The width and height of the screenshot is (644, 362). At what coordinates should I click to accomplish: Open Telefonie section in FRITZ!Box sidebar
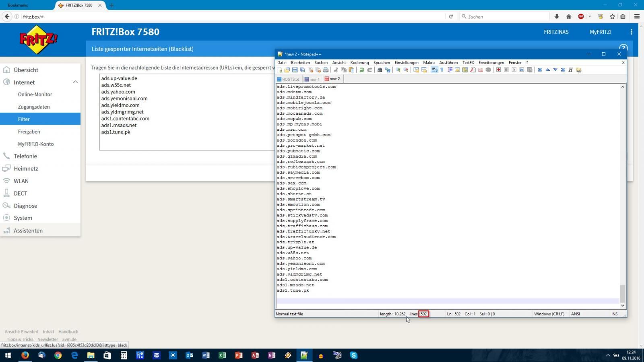[x=25, y=156]
